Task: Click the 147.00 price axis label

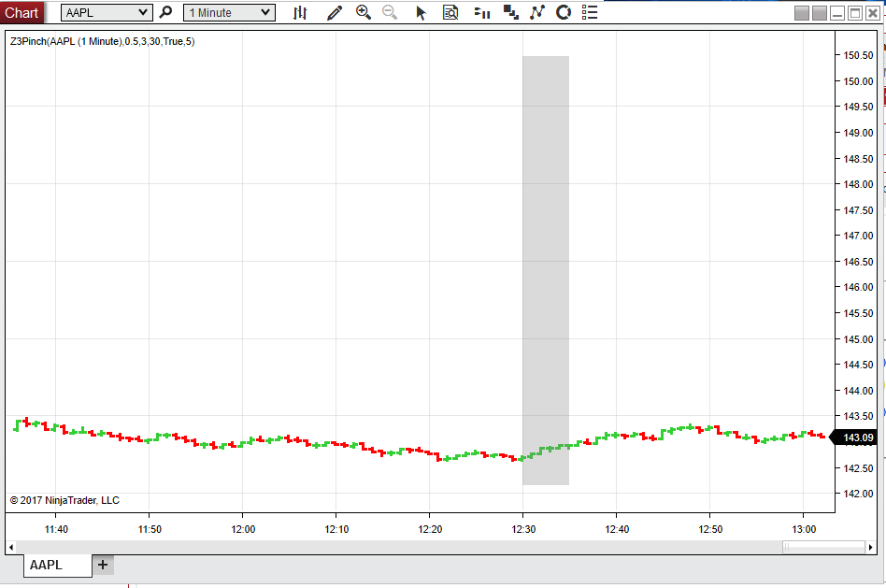Action: (x=858, y=236)
